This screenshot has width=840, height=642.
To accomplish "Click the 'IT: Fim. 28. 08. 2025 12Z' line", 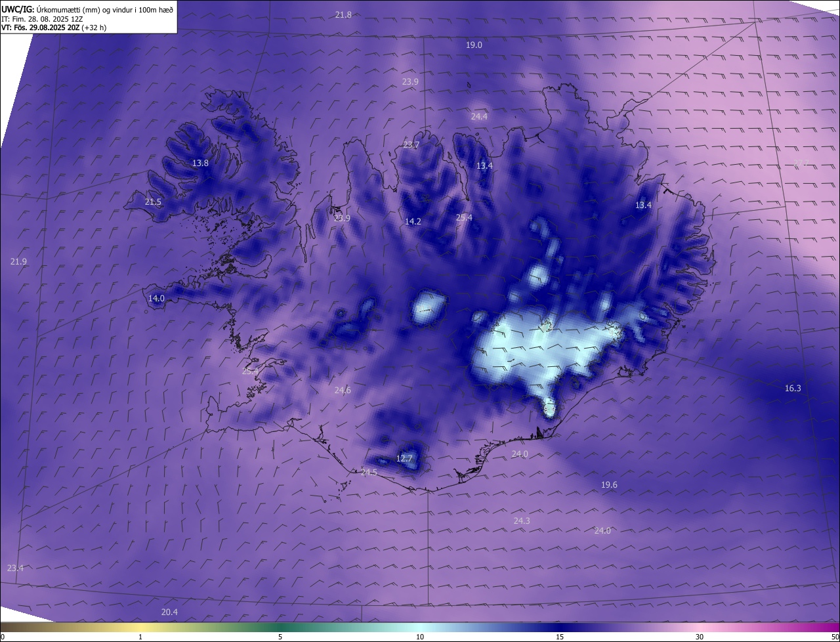I will click(42, 19).
